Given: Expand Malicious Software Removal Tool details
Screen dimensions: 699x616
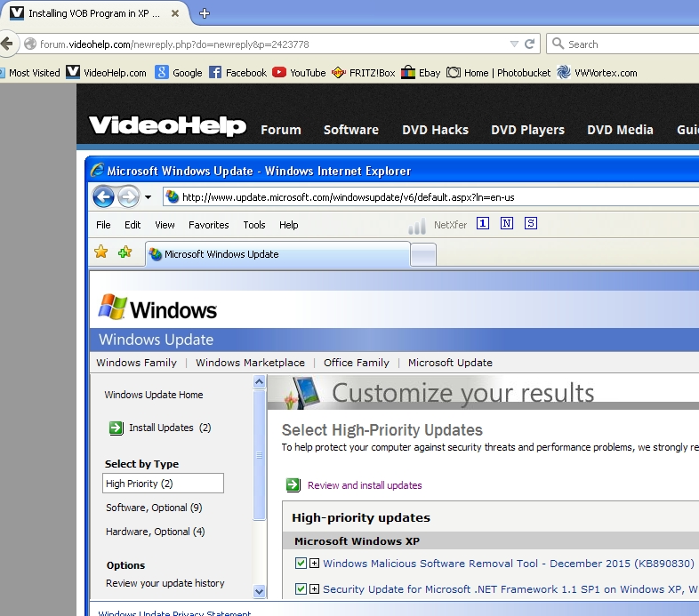Looking at the screenshot, I should click(314, 564).
